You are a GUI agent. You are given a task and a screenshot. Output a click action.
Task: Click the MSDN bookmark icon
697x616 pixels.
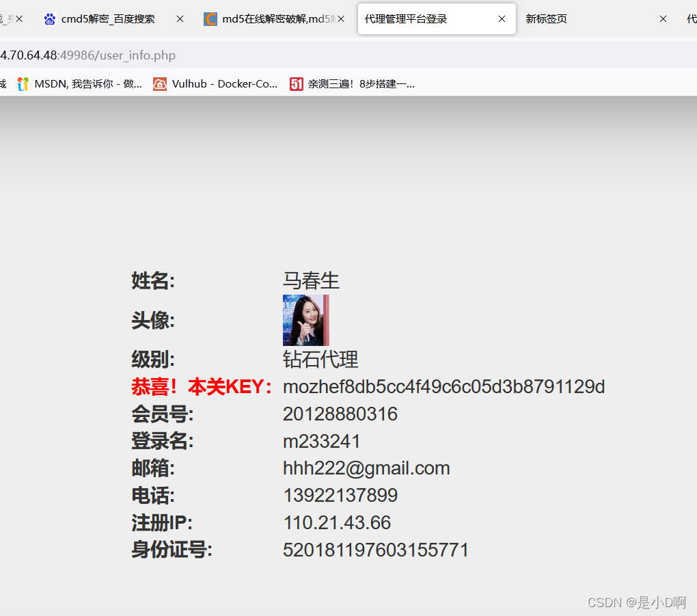pos(23,83)
